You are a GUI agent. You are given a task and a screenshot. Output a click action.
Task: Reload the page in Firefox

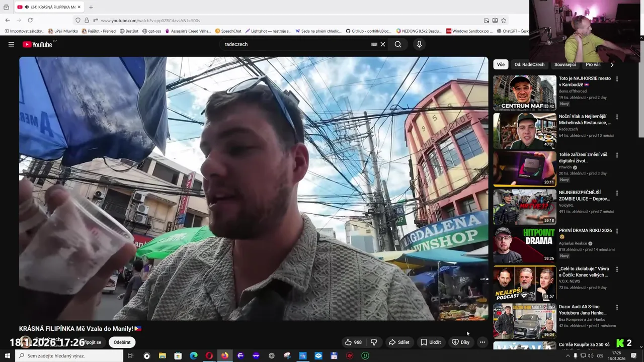coord(30,20)
